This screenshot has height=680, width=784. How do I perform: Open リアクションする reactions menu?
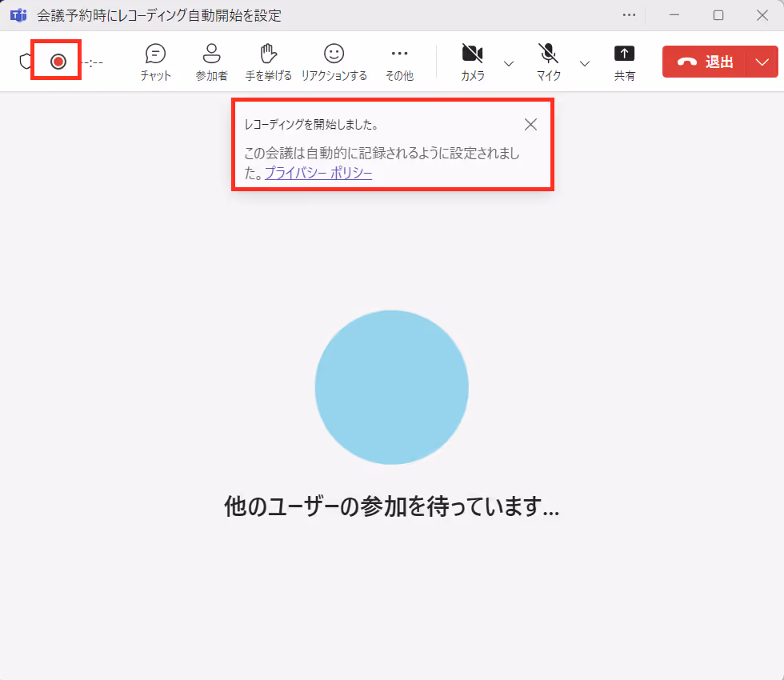click(334, 62)
